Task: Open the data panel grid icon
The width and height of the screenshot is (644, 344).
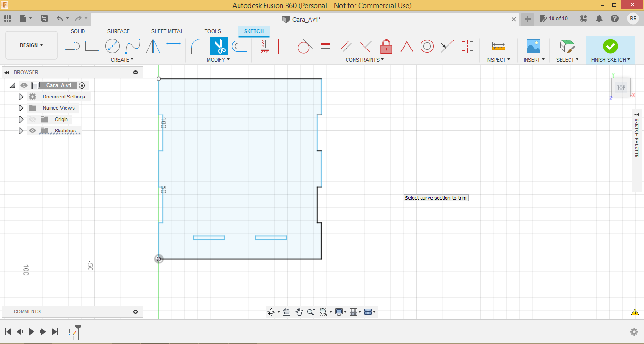Action: click(8, 18)
